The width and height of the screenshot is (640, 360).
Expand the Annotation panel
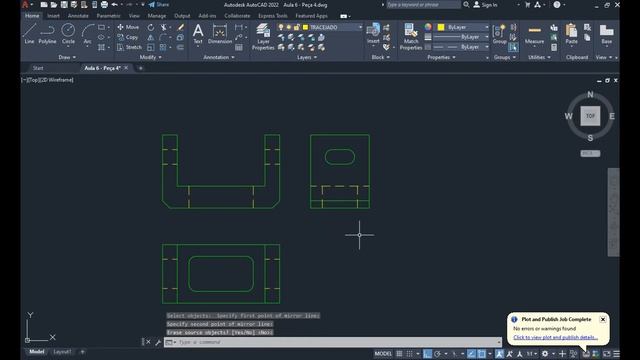click(219, 58)
